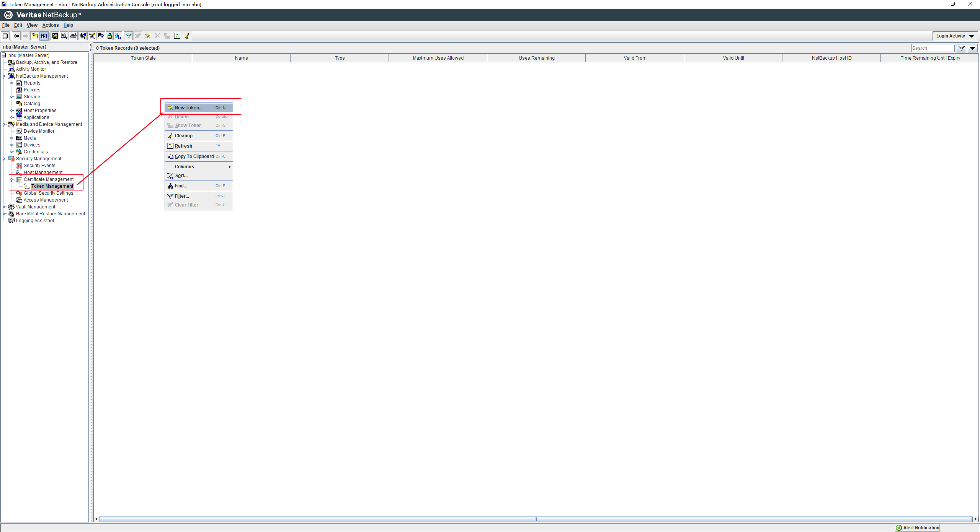Open the Actions menu
980x532 pixels.
pos(50,25)
